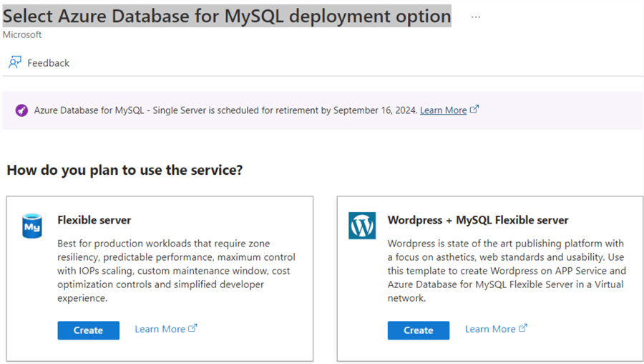The height and width of the screenshot is (364, 644).
Task: Open the Feedback command label
Action: coord(48,63)
